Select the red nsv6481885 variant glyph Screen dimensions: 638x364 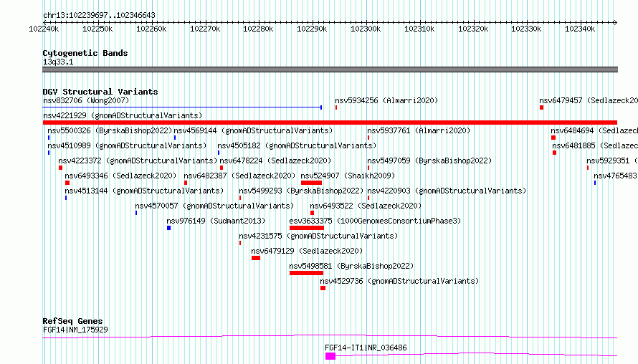(x=555, y=153)
